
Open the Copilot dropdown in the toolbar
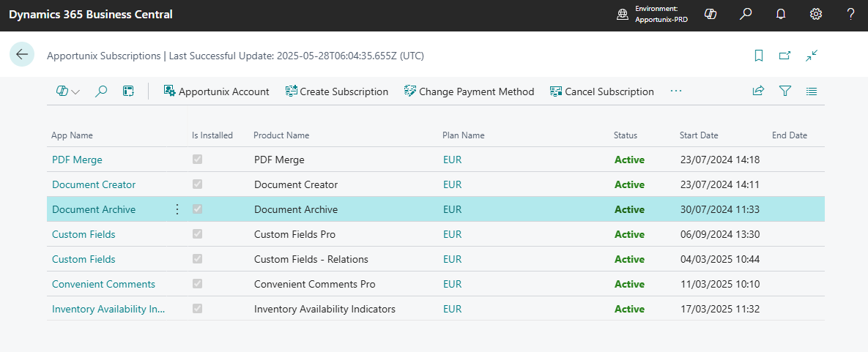tap(68, 91)
